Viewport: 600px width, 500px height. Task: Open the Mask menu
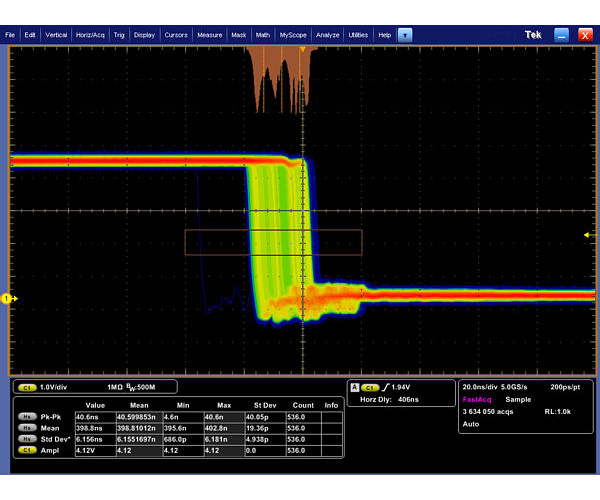coord(239,35)
